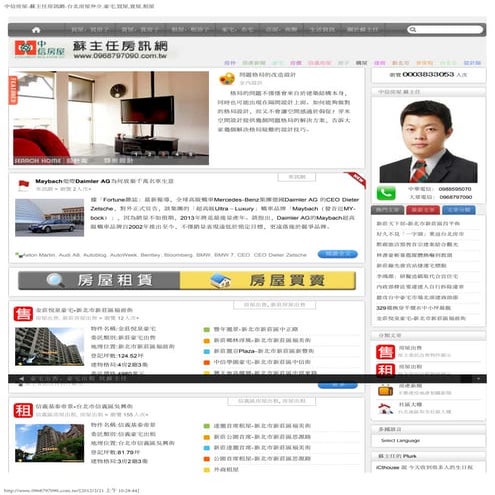This screenshot has width=495, height=495.
Task: Open the 新莊麗登Plaza listing link
Action: (x=264, y=351)
